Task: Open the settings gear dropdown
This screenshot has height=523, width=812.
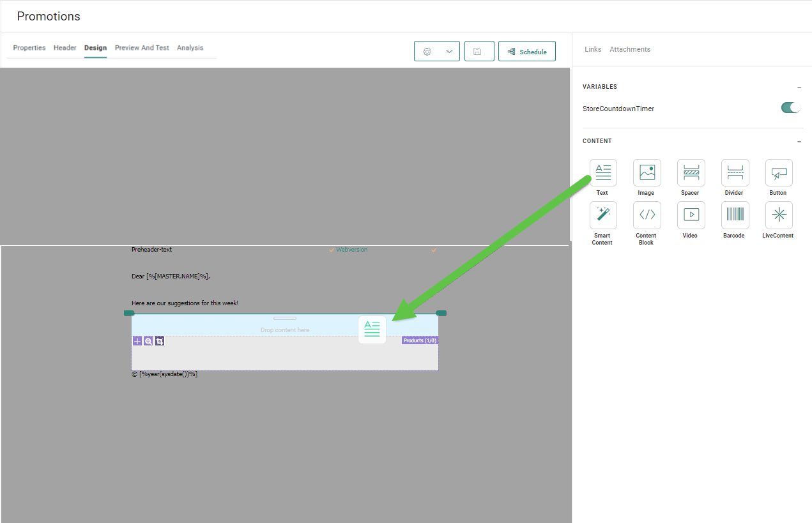Action: click(436, 52)
